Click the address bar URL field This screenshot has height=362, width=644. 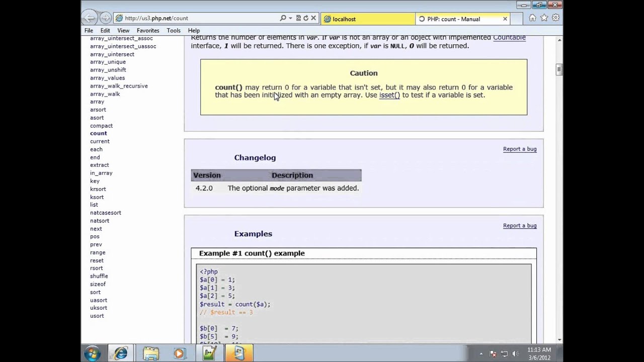click(x=200, y=18)
